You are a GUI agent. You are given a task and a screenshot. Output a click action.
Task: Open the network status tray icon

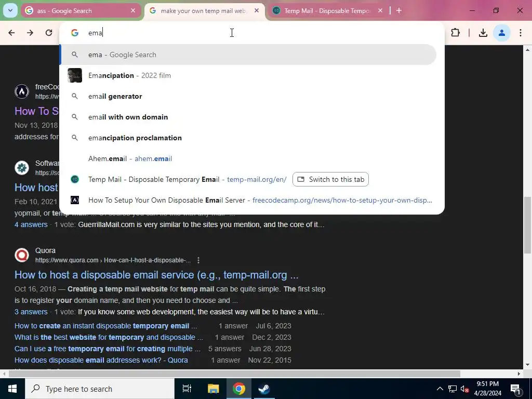click(453, 389)
